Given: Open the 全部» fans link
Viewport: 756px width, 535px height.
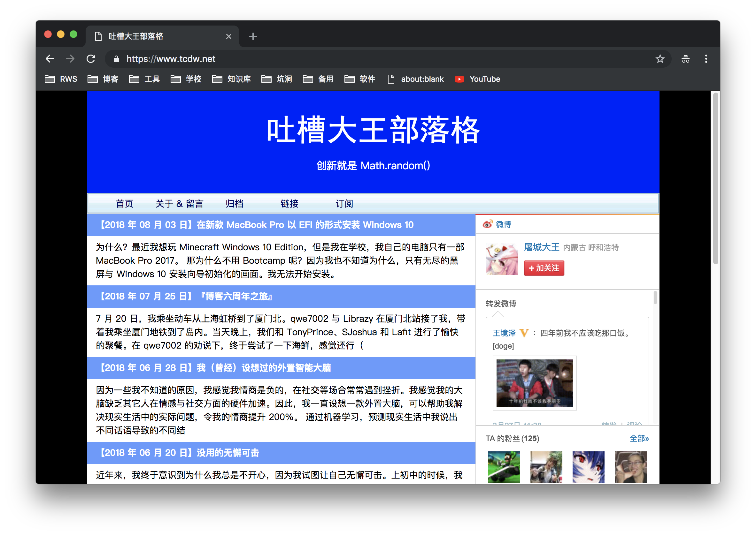Looking at the screenshot, I should tap(639, 439).
